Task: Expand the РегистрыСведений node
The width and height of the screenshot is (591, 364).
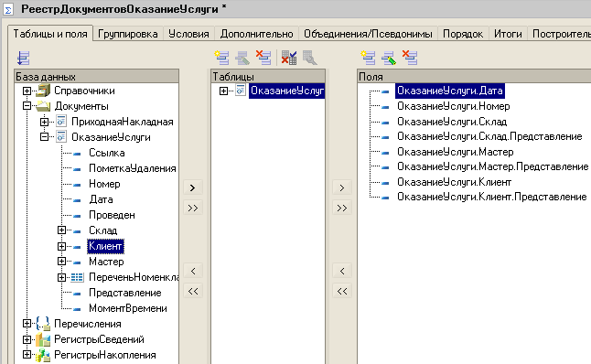Action: click(27, 339)
